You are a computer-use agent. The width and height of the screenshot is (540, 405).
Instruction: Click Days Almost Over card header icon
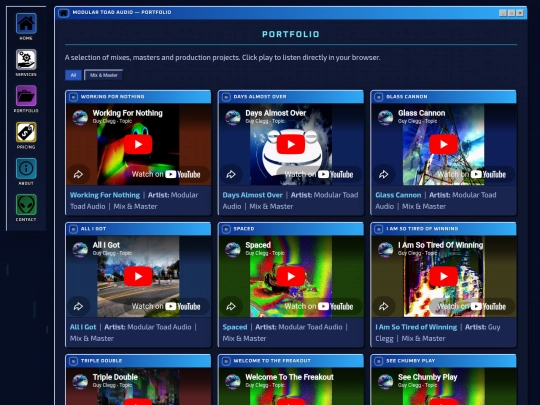tap(226, 97)
